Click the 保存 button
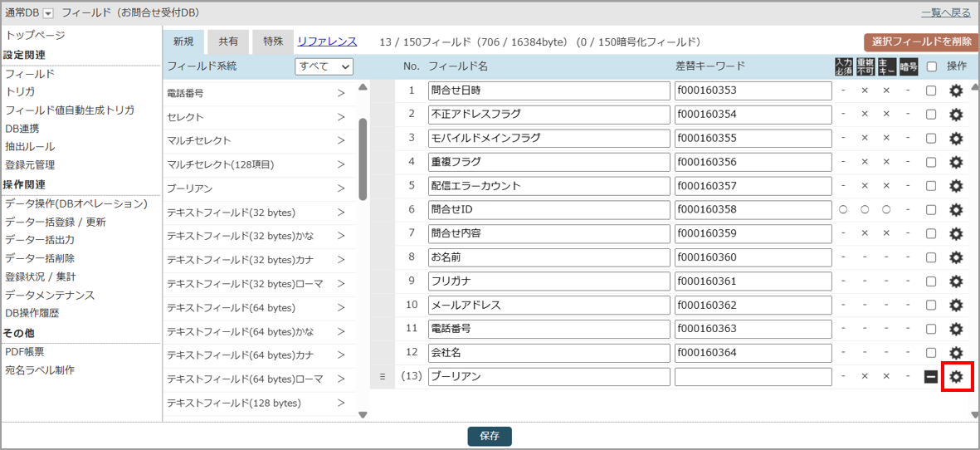 tap(490, 436)
